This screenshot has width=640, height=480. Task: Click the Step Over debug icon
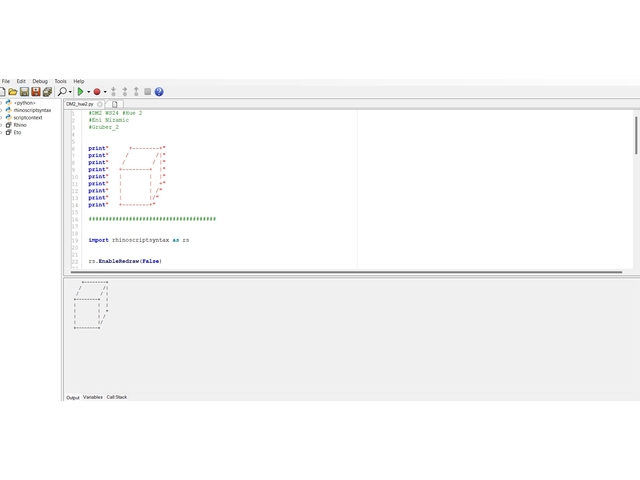[125, 92]
